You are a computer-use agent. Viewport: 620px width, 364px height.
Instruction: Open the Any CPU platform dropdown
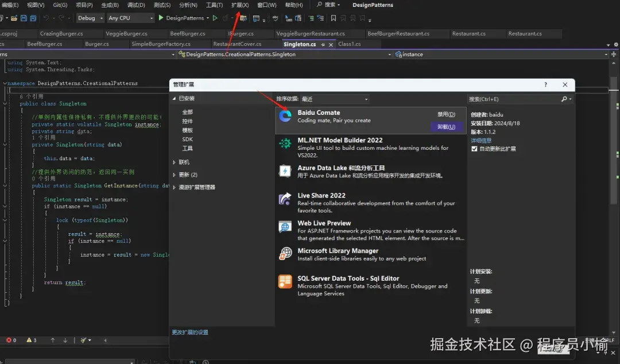point(130,18)
